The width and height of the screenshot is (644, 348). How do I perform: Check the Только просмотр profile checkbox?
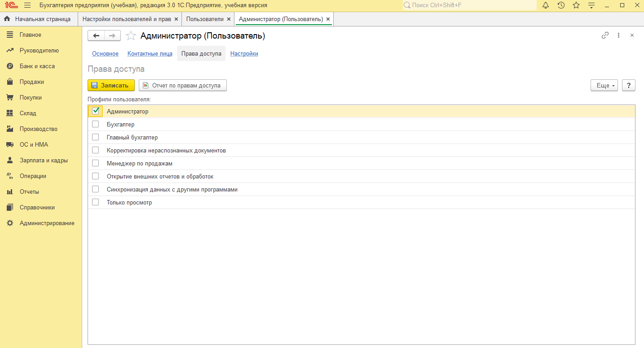pos(95,202)
